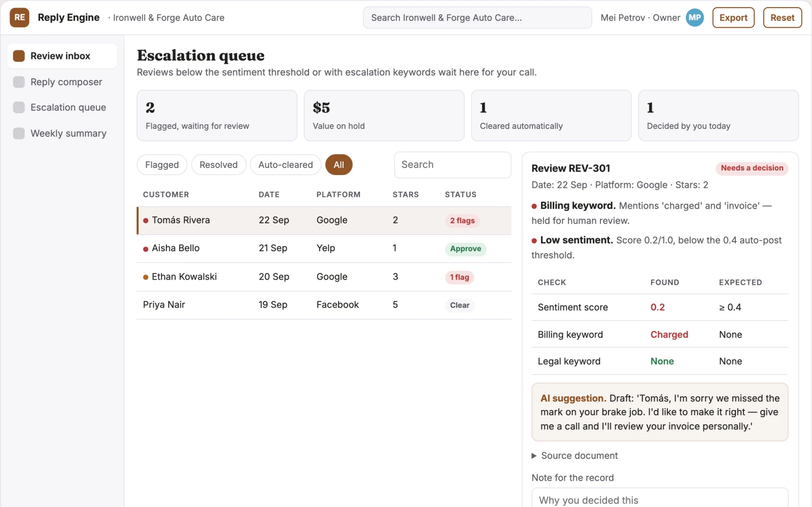
Task: Open Review inbox in sidebar
Action: [x=62, y=56]
